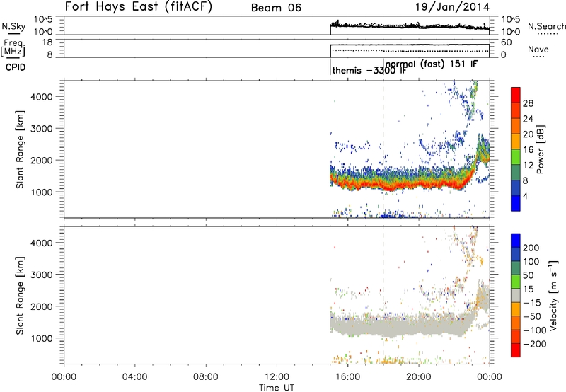The height and width of the screenshot is (392, 566).
Task: Click the '20:00' time tick label
Action: click(418, 377)
